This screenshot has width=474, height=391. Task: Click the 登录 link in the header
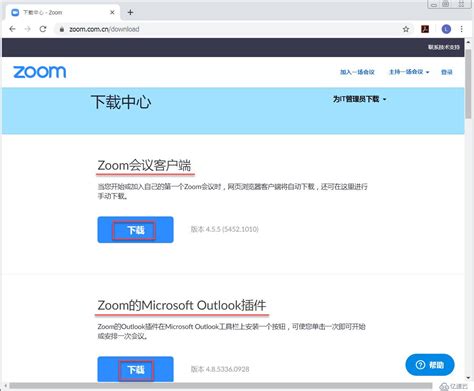tap(447, 72)
